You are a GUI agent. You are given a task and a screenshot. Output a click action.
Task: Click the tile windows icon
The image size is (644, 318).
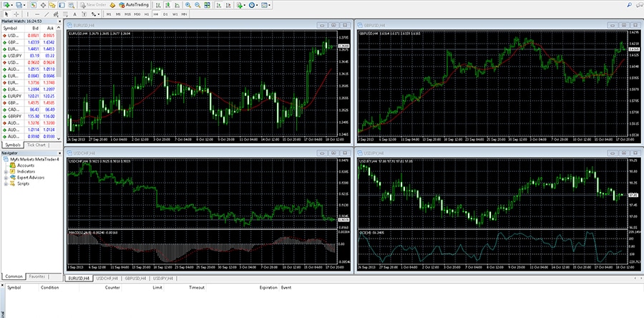[208, 5]
